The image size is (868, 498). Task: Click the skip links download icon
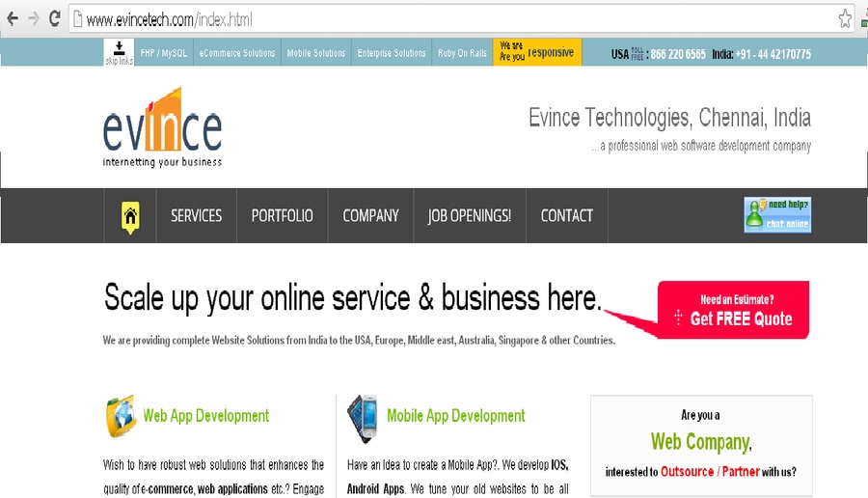[119, 52]
